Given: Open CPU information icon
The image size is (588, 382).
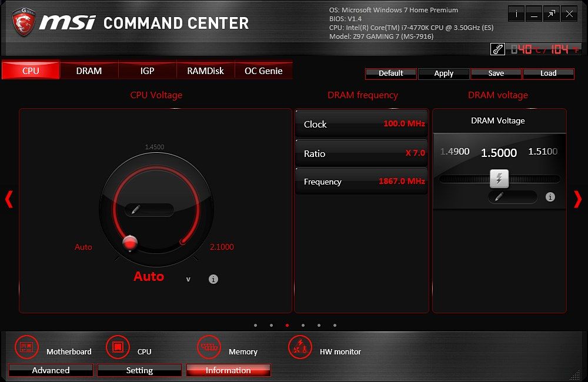Looking at the screenshot, I should click(x=118, y=347).
